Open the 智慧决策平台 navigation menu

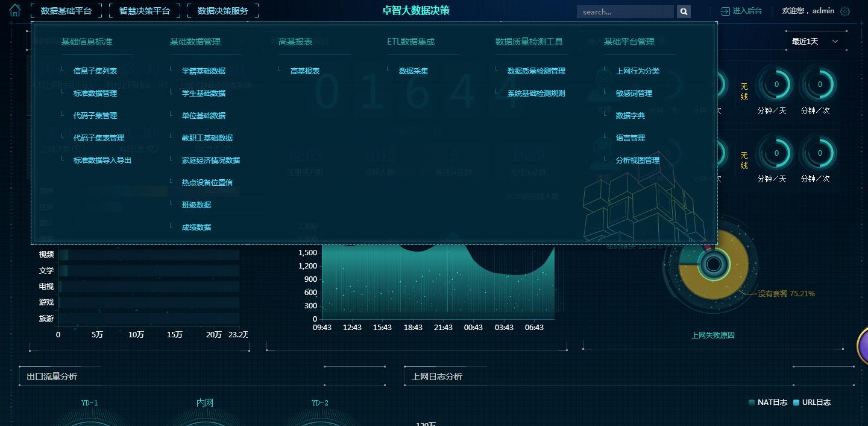click(145, 11)
